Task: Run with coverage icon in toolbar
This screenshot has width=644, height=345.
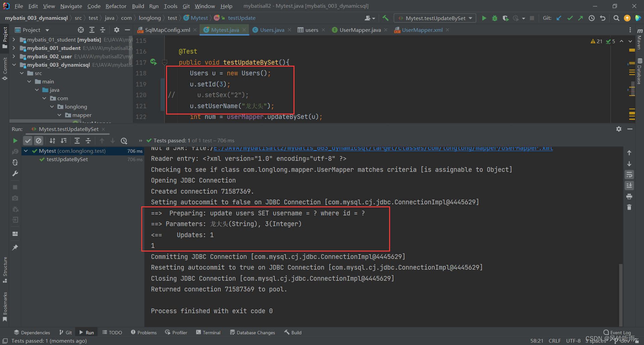Action: pyautogui.click(x=505, y=18)
